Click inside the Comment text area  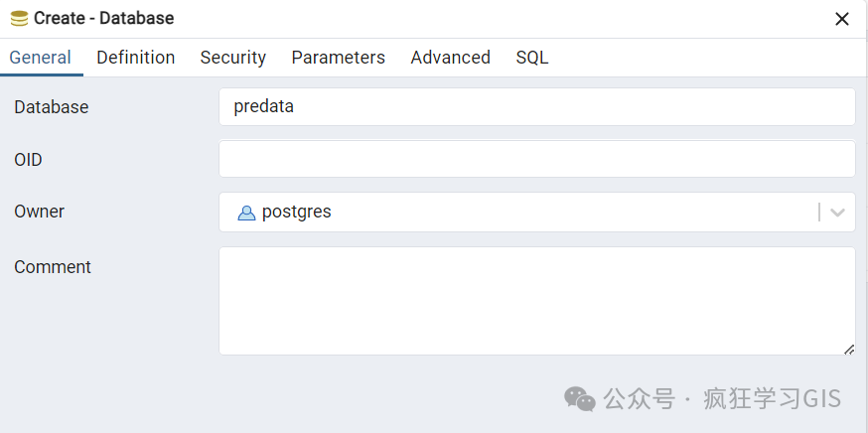point(536,300)
